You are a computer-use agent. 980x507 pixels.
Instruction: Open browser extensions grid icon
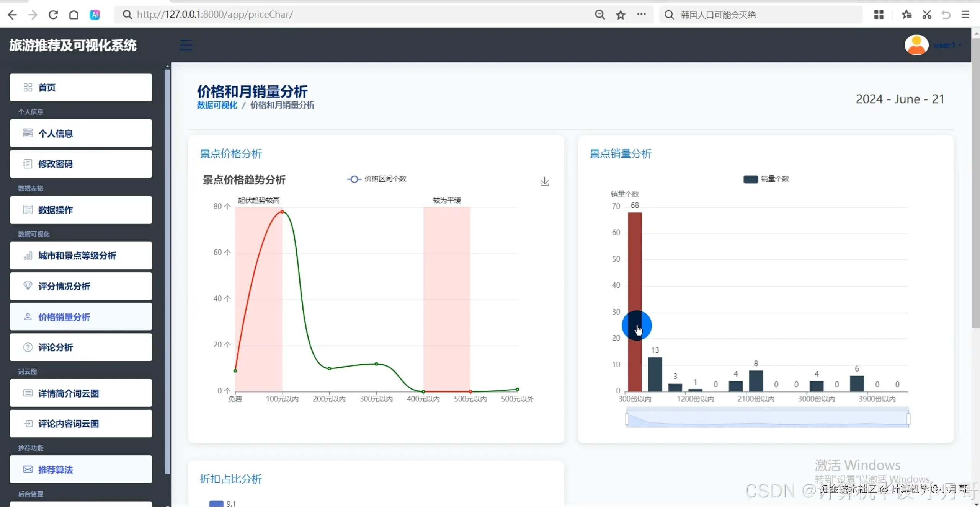coord(879,15)
